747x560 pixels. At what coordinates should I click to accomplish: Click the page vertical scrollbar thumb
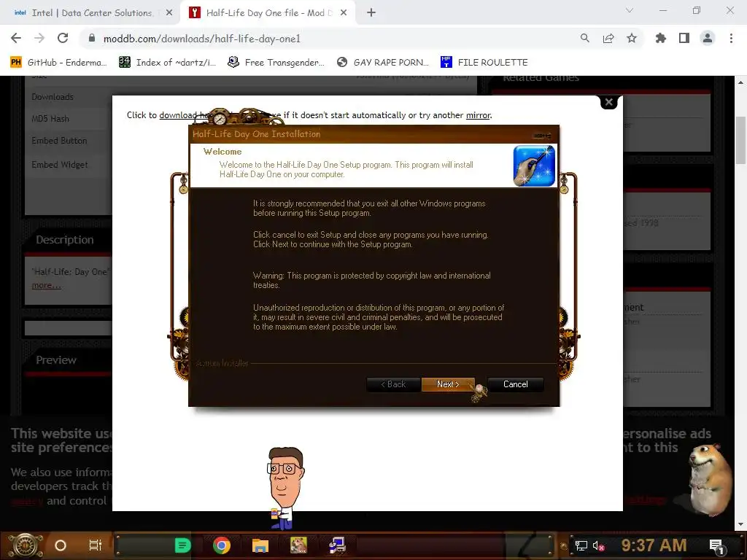click(x=740, y=141)
